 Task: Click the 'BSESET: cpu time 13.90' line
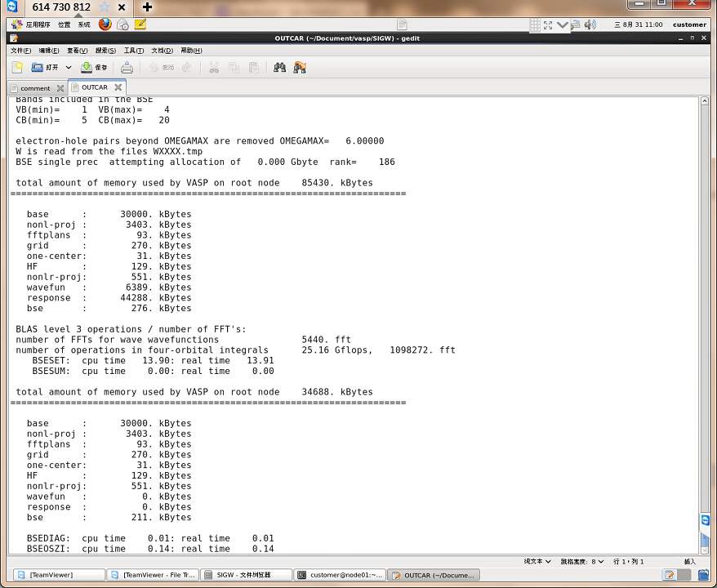point(153,360)
